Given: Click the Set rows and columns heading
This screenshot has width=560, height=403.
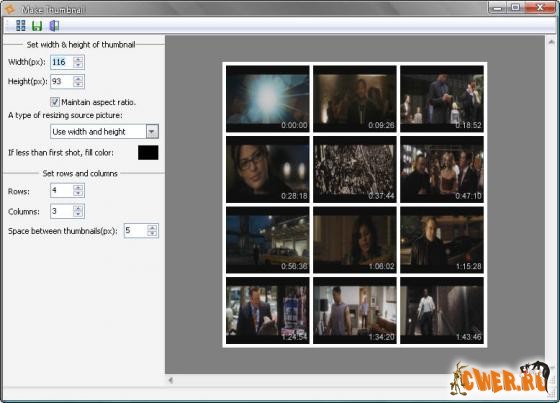Looking at the screenshot, I should 80,174.
